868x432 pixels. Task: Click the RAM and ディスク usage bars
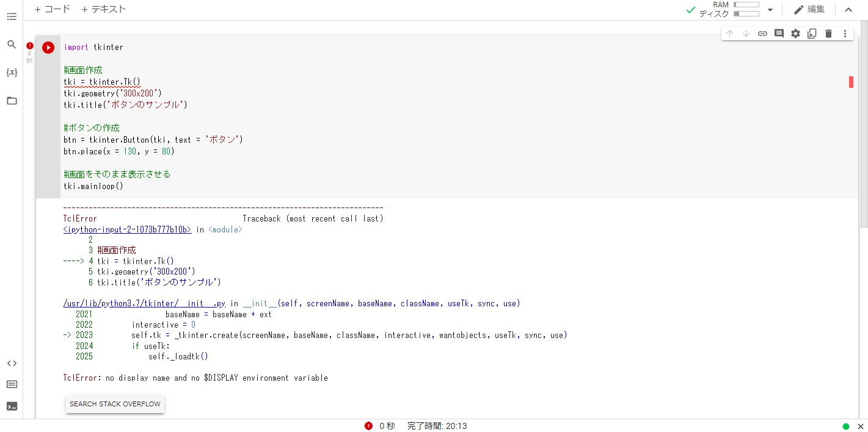pos(746,9)
